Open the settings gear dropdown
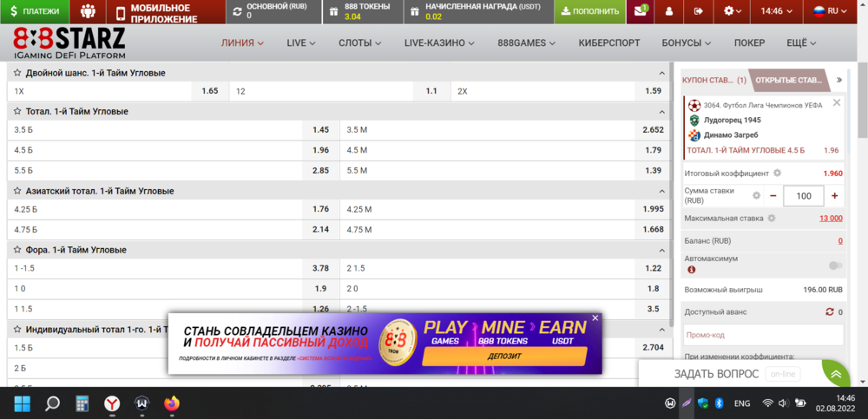This screenshot has height=419, width=868. click(x=733, y=11)
